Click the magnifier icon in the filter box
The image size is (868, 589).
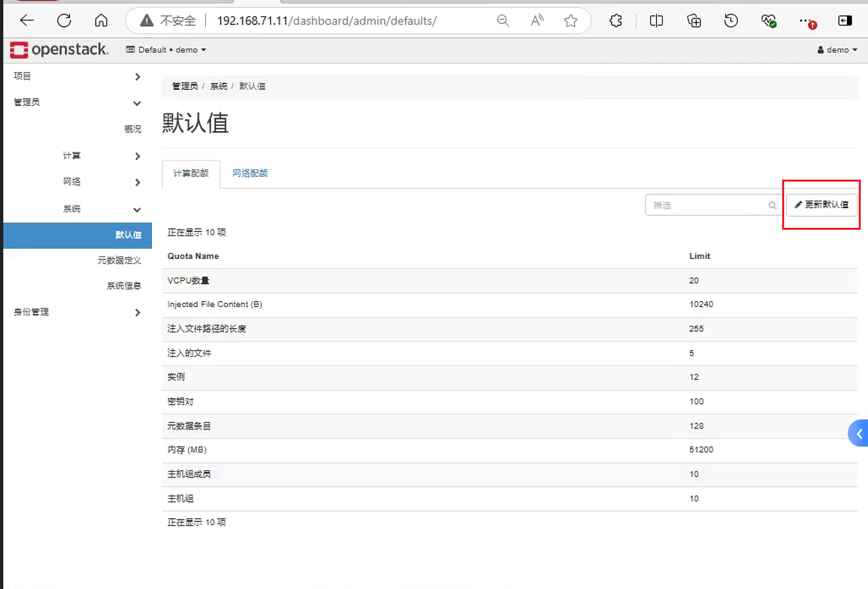(x=772, y=205)
